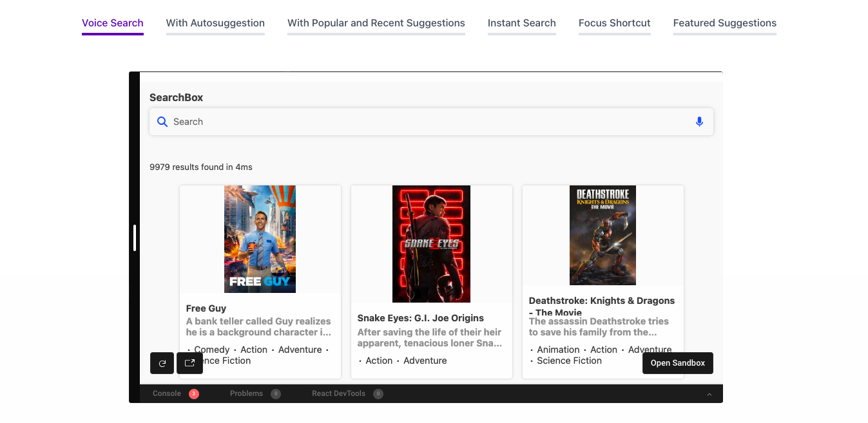Click the vertical sidebar drag handle

tap(135, 237)
